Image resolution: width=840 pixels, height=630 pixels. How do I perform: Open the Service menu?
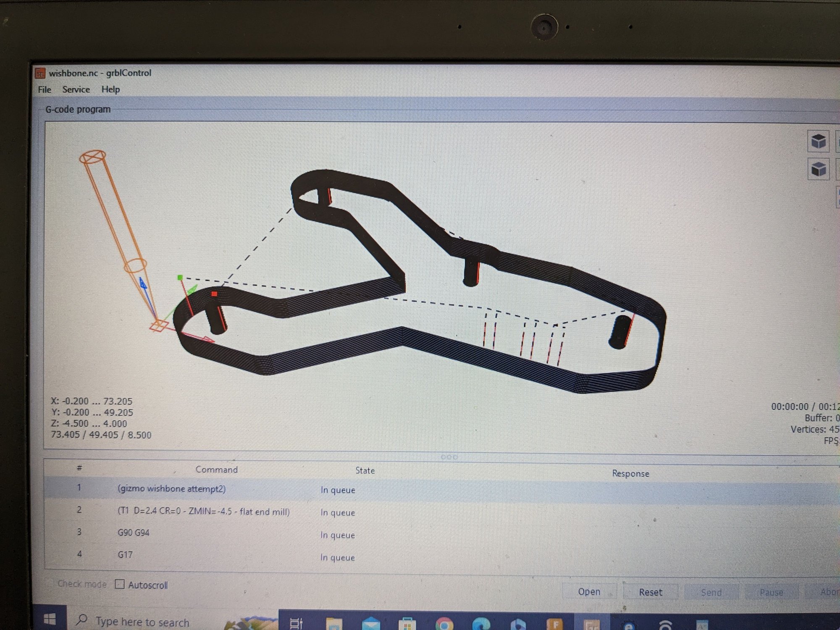[x=76, y=89]
